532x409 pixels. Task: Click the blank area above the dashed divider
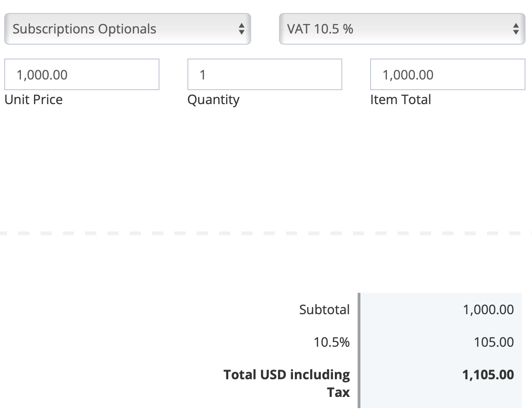tap(266, 167)
